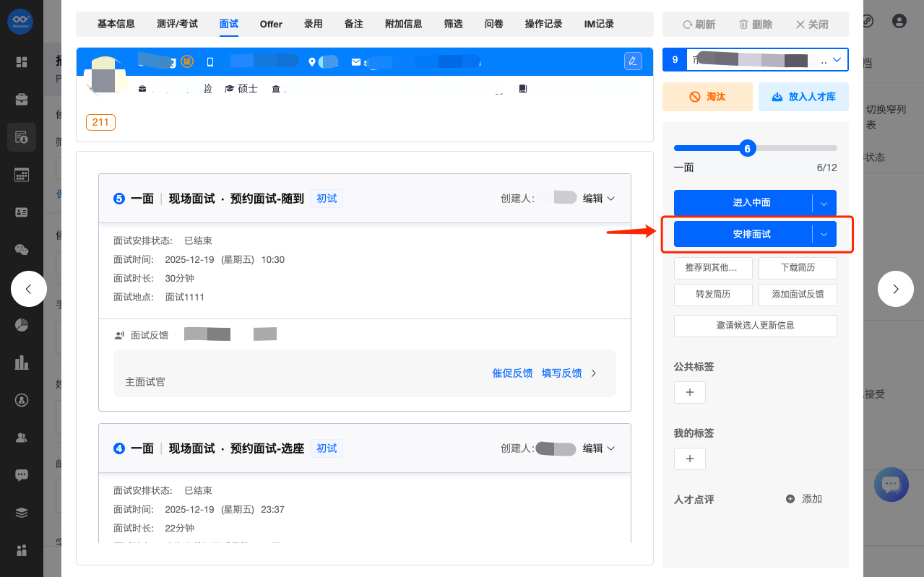Viewport: 924px width, 577px height.
Task: Click the 添加面试反馈 button
Action: pos(798,295)
